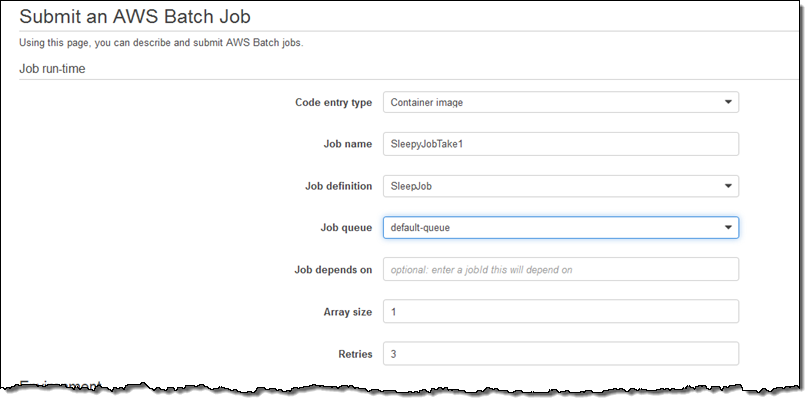
Task: Focus the Job name field with SleepyJobTake1
Action: pos(560,144)
